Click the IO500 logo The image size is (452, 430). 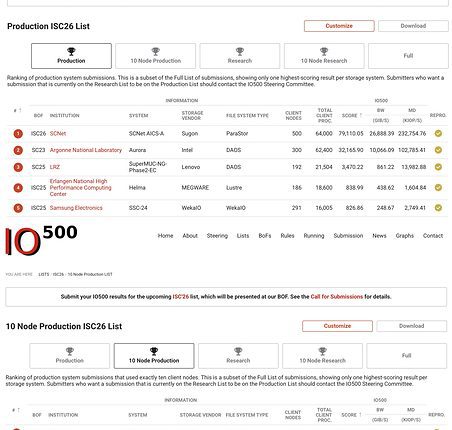41,240
